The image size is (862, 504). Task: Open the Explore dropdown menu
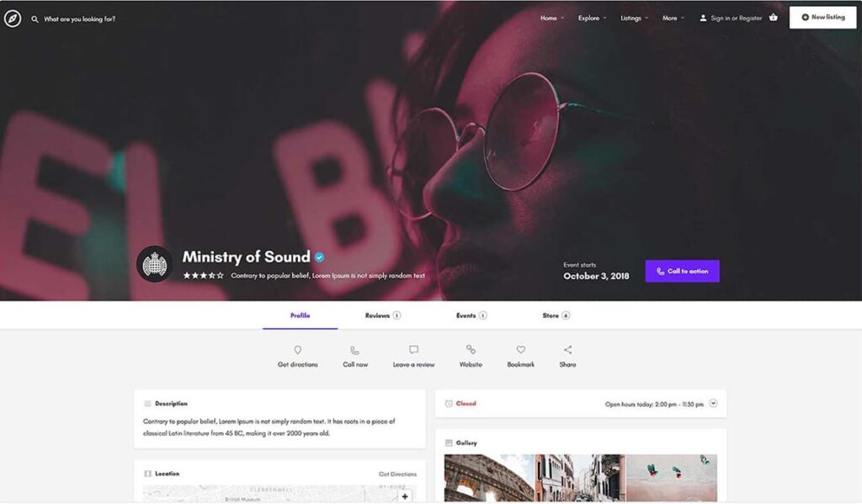[592, 18]
